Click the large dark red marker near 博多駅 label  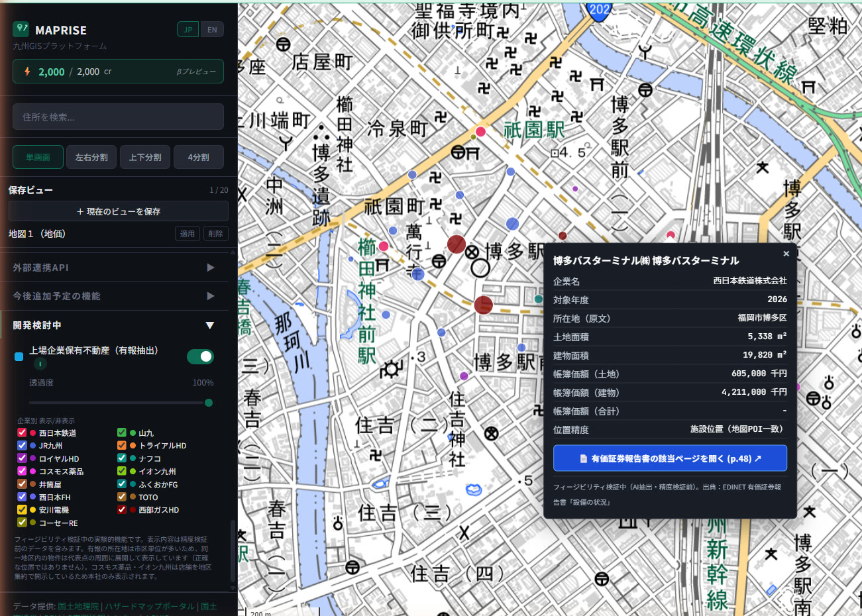[x=456, y=244]
